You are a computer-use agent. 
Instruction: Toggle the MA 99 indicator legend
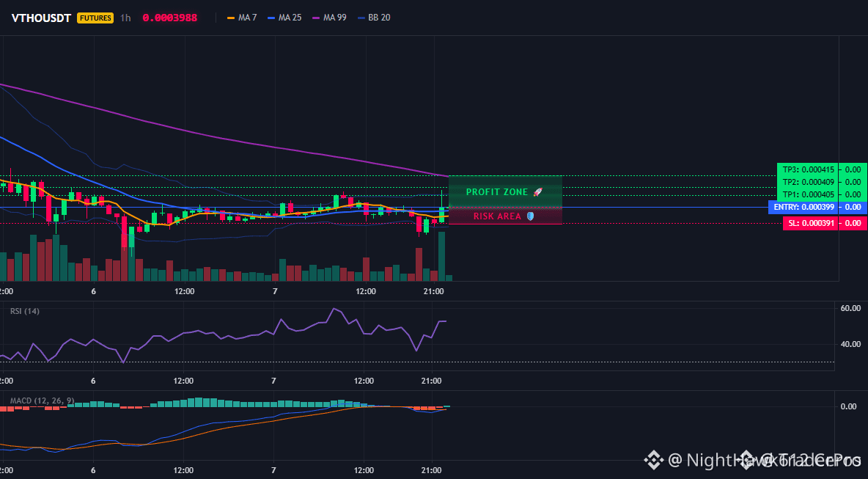click(329, 18)
